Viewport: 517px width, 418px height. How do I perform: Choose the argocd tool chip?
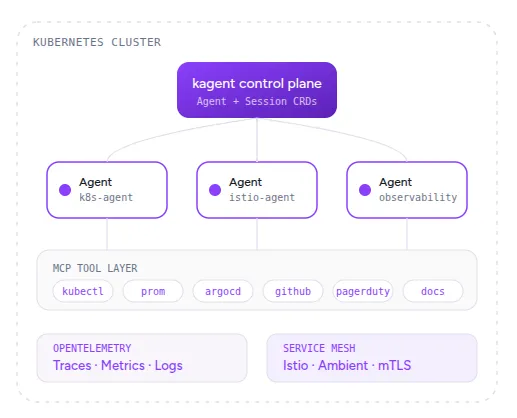coord(223,291)
